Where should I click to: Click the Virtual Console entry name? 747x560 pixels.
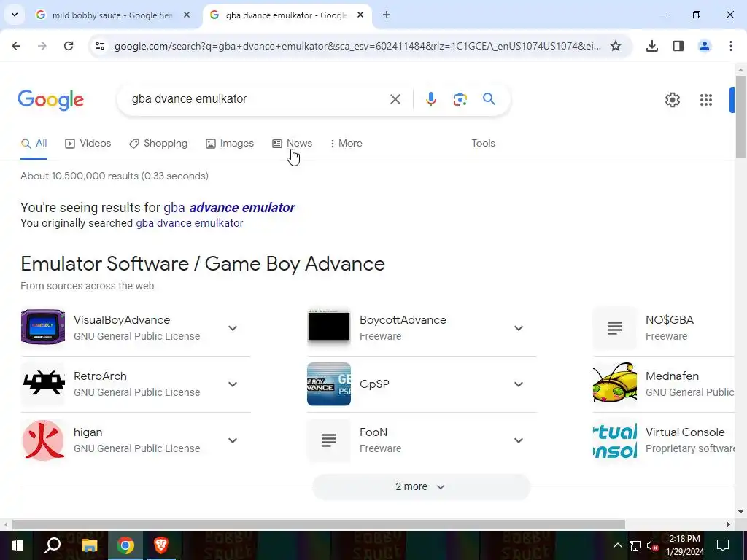click(685, 432)
